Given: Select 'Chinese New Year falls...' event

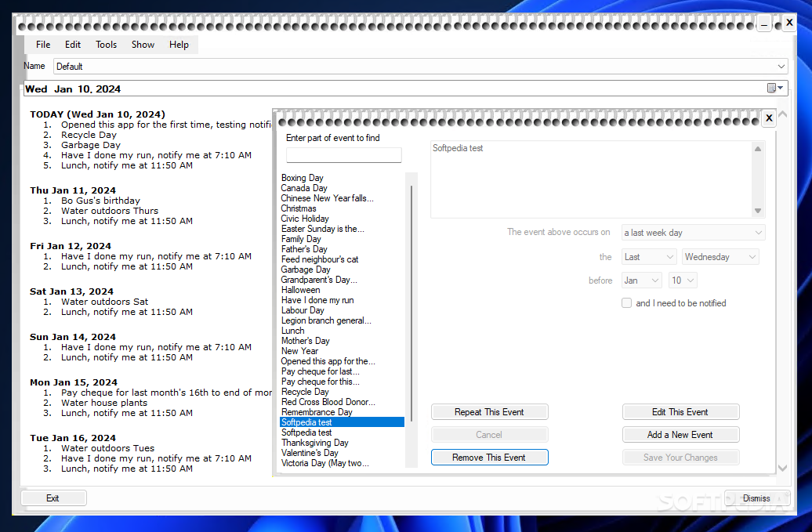Looking at the screenshot, I should coord(328,198).
